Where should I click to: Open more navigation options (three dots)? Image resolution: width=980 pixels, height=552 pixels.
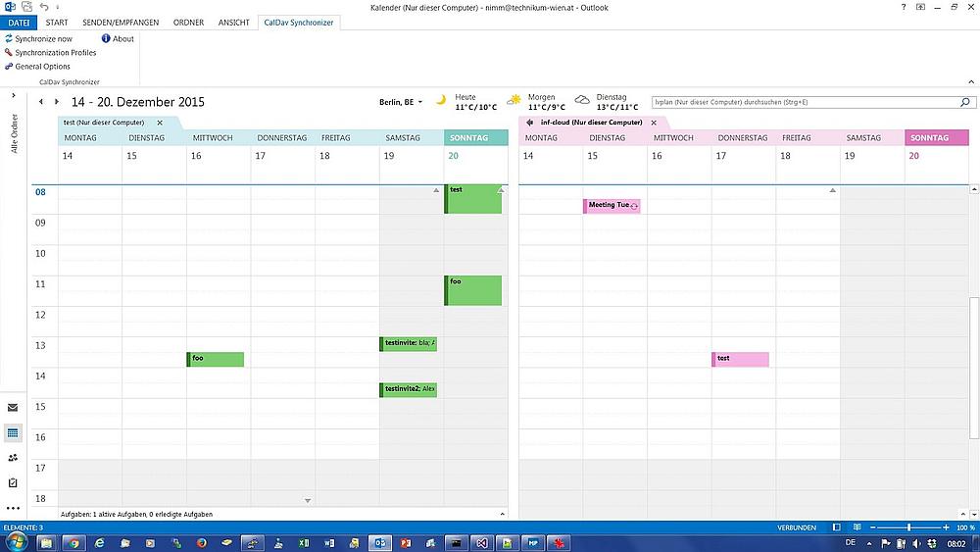click(x=13, y=508)
